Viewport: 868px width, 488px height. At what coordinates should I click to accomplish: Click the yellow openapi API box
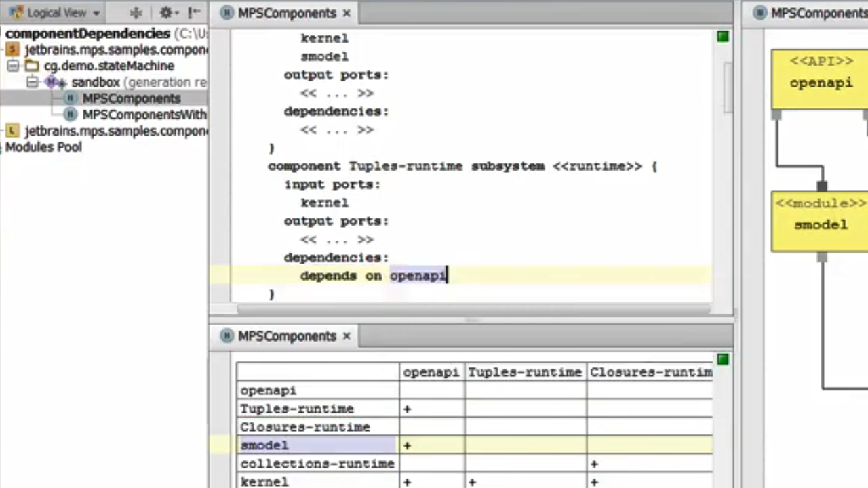coord(821,80)
